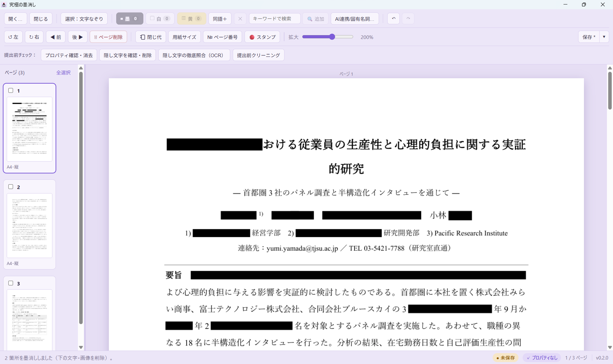Click the ページ削除 delete page button
This screenshot has width=613, height=364.
108,37
